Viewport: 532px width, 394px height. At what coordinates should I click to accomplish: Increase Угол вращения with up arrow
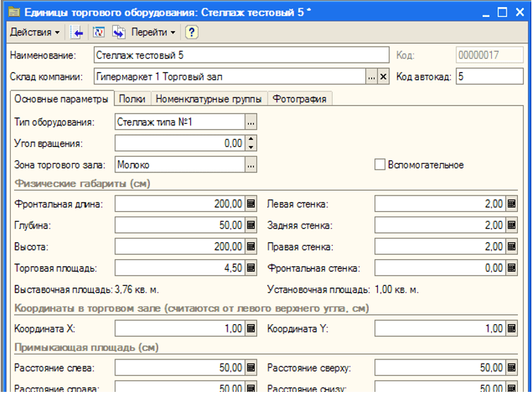(x=251, y=139)
